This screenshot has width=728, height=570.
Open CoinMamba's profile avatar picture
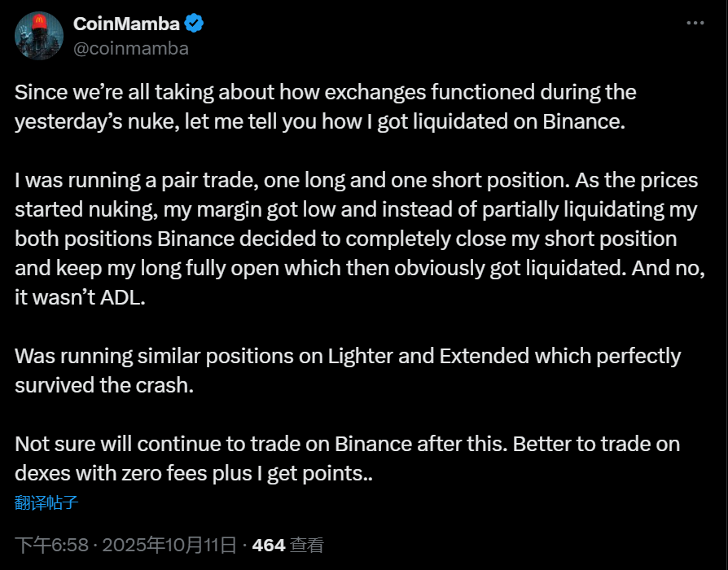point(38,36)
